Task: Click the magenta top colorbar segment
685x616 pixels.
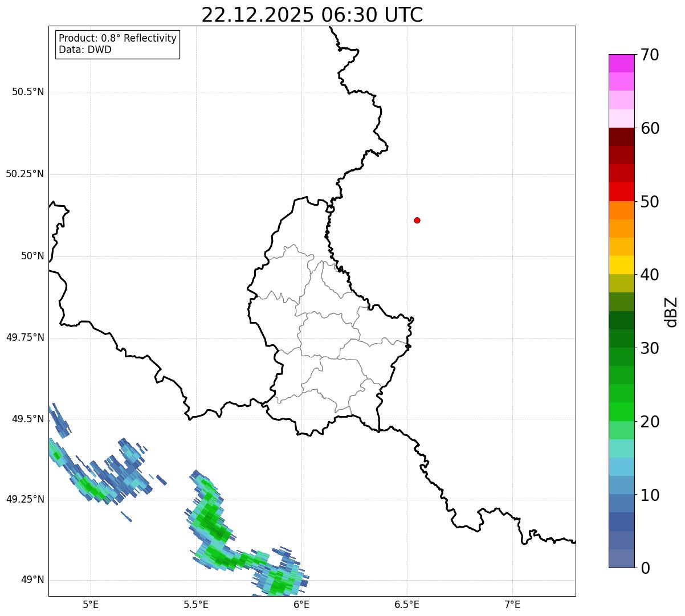Action: click(621, 63)
